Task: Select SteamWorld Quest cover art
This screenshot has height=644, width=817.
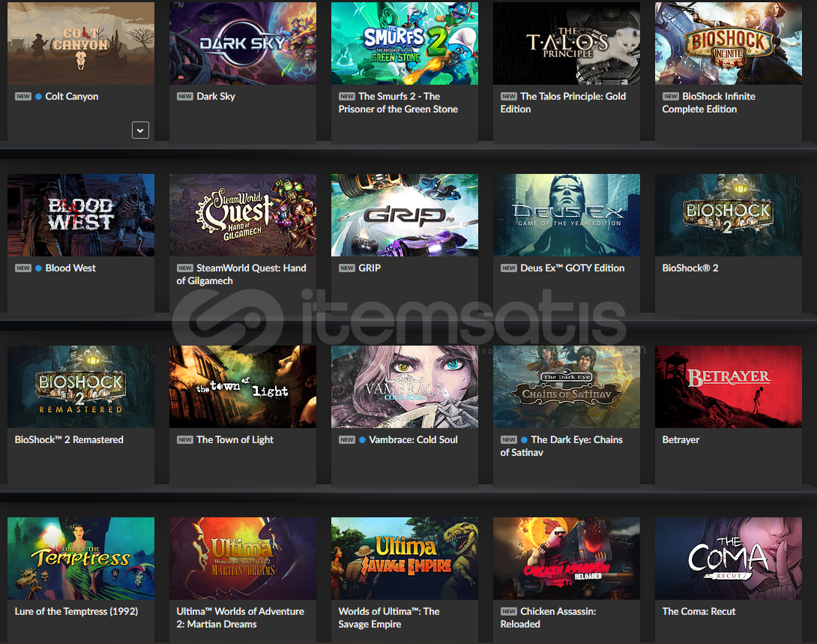Action: coord(243,215)
